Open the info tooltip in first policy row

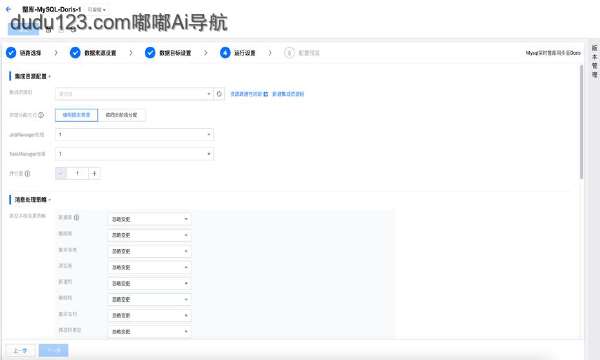77,218
